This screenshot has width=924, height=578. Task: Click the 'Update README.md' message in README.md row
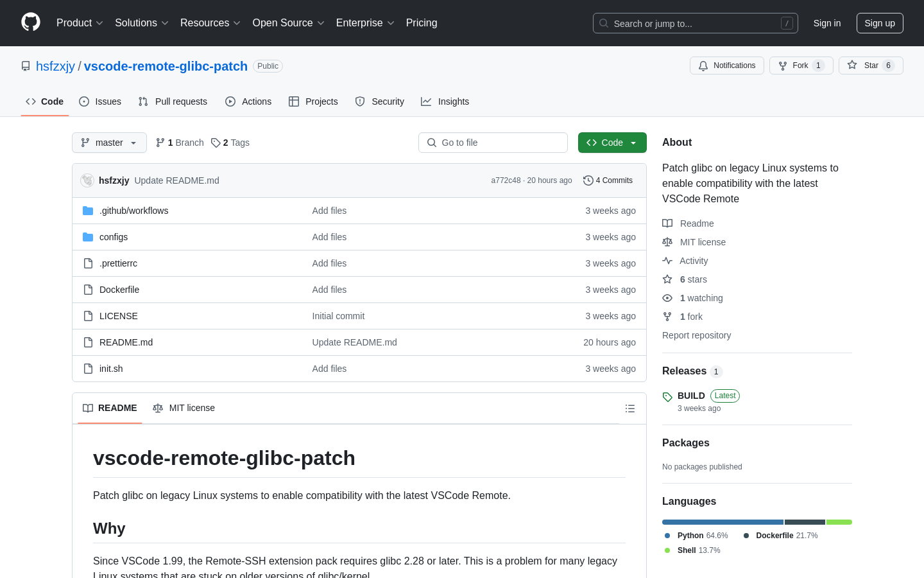click(x=355, y=342)
